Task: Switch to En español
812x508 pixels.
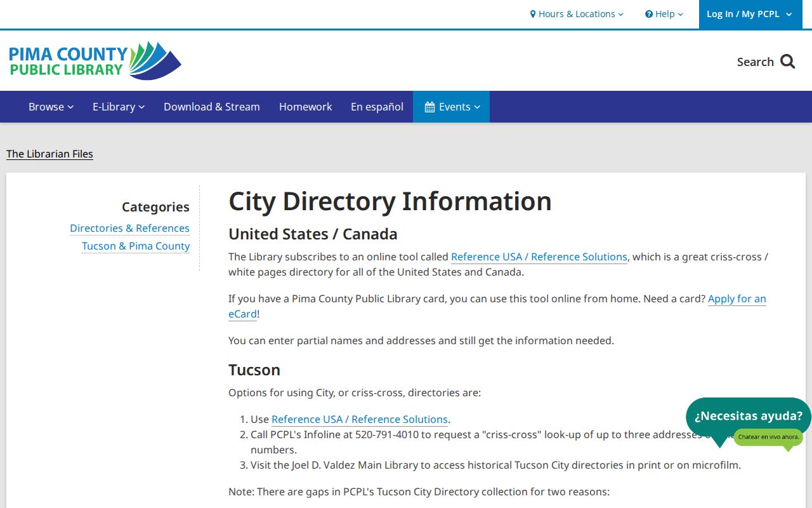Action: [x=377, y=107]
